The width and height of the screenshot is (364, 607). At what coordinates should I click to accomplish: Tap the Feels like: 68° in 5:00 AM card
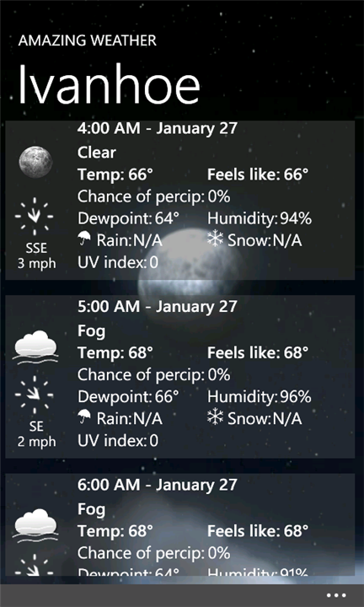pyautogui.click(x=258, y=352)
